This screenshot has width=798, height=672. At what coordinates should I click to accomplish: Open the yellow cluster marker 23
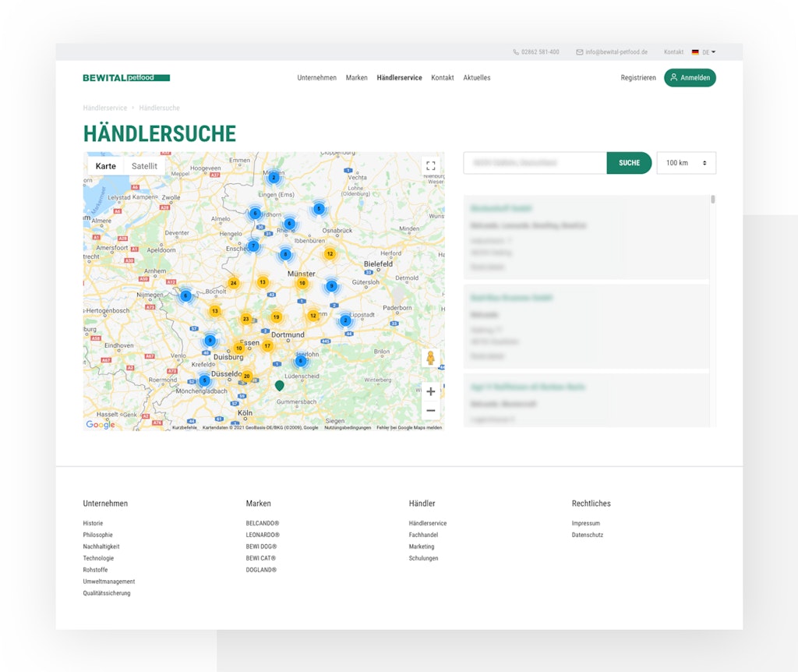[x=245, y=319]
